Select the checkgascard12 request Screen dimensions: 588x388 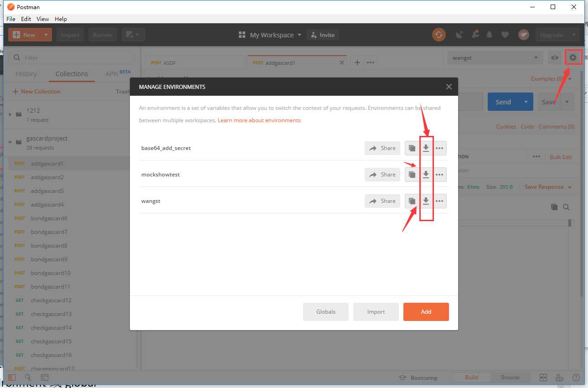71,300
